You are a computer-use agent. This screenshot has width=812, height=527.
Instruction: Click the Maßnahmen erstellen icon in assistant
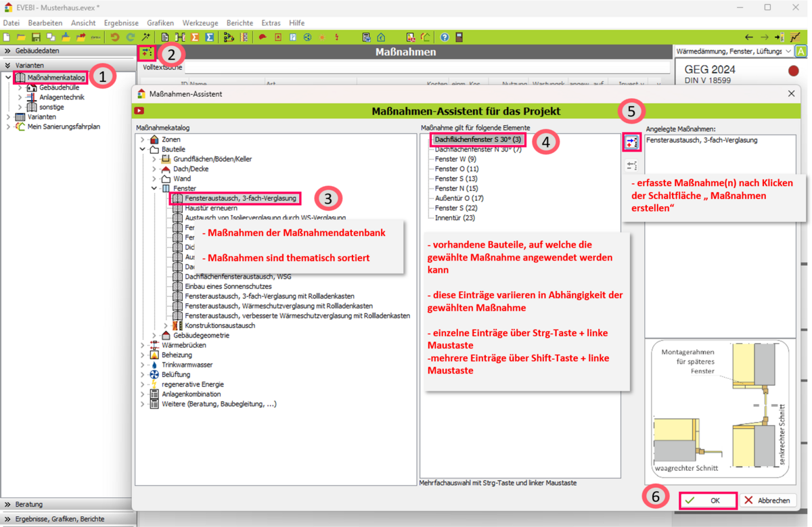[631, 143]
